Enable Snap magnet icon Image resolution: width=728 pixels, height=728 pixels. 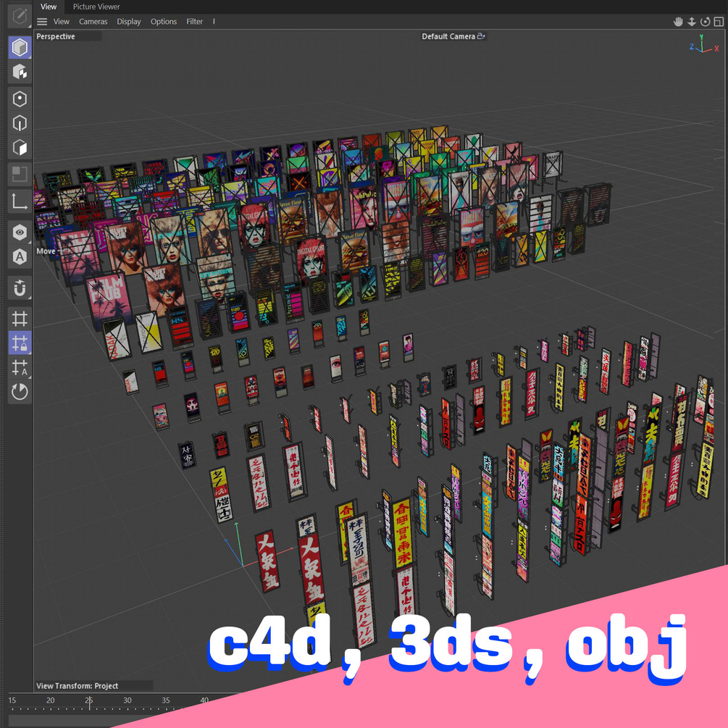(20, 288)
